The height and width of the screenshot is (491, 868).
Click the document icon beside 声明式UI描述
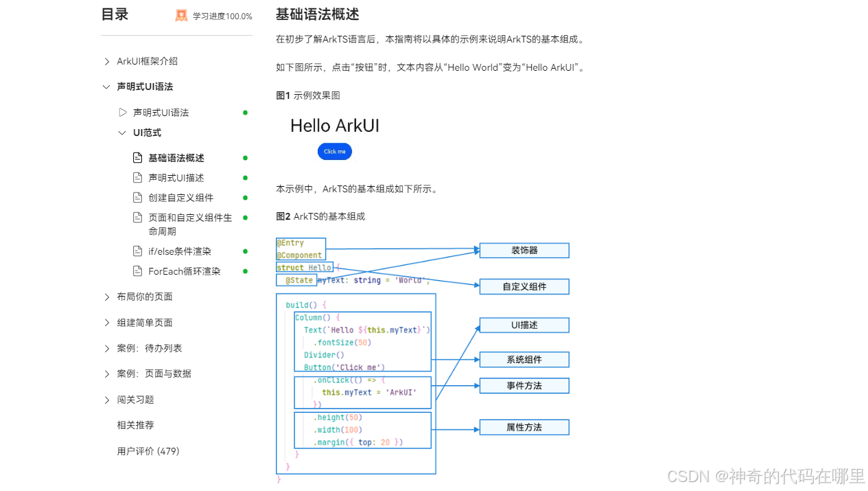pos(138,177)
